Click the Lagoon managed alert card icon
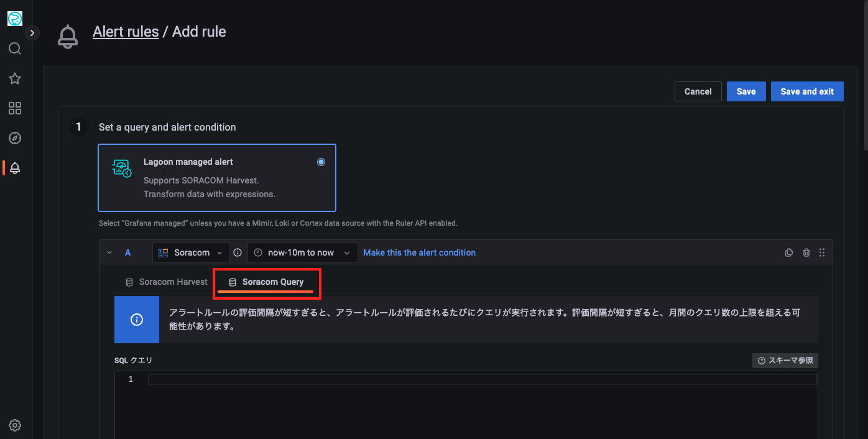This screenshot has width=868, height=439. (122, 169)
